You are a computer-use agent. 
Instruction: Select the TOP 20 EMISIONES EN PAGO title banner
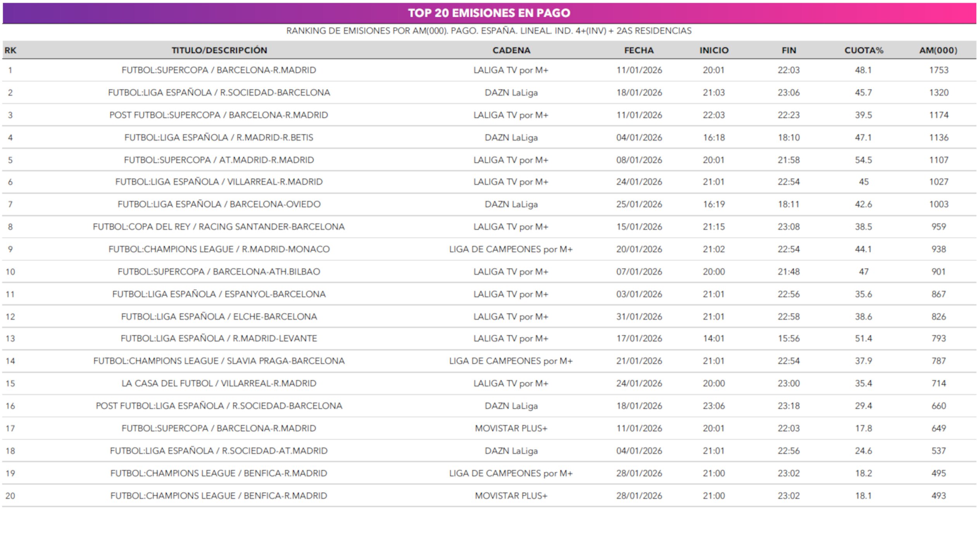(x=490, y=13)
